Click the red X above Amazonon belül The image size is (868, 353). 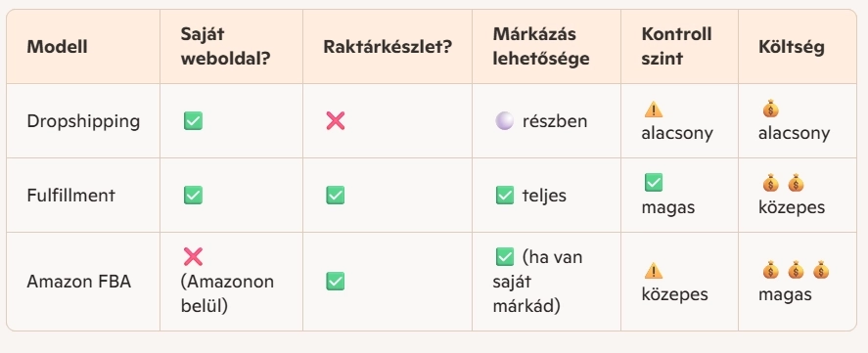(x=193, y=257)
